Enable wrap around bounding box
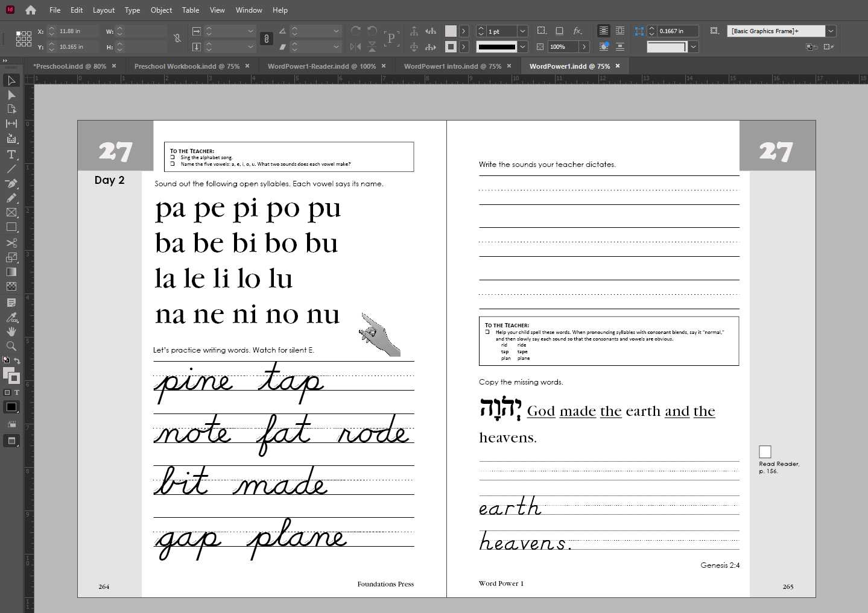The image size is (868, 613). click(619, 31)
